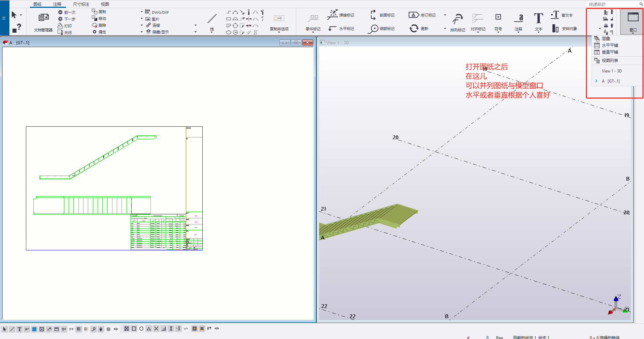This screenshot has height=339, width=644.
Task: Open the 修订标记 dropdown arrow
Action: [x=445, y=15]
